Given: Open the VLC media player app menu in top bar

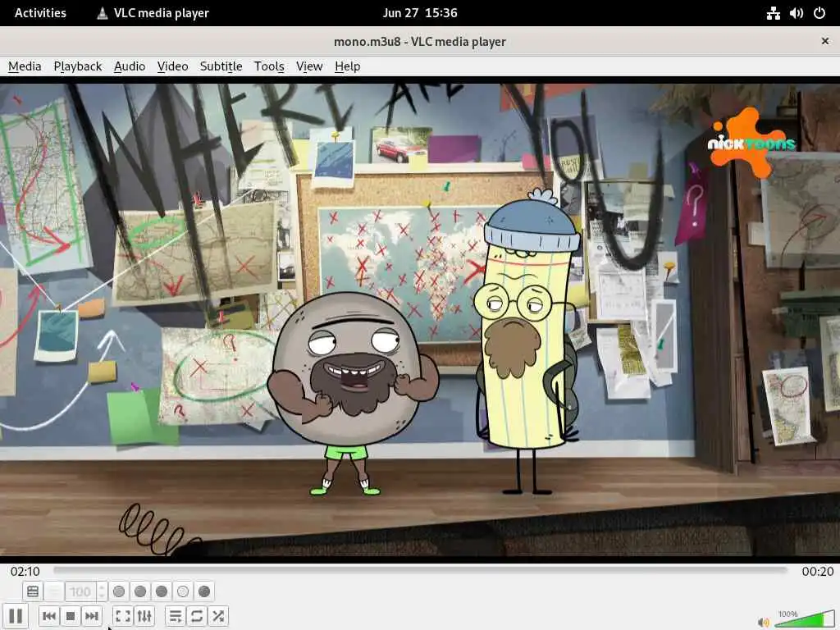Looking at the screenshot, I should 153,13.
